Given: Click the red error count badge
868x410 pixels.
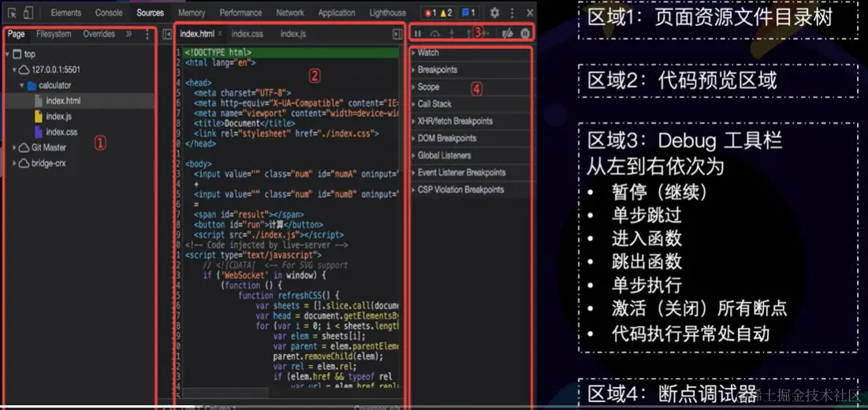Looking at the screenshot, I should 430,13.
